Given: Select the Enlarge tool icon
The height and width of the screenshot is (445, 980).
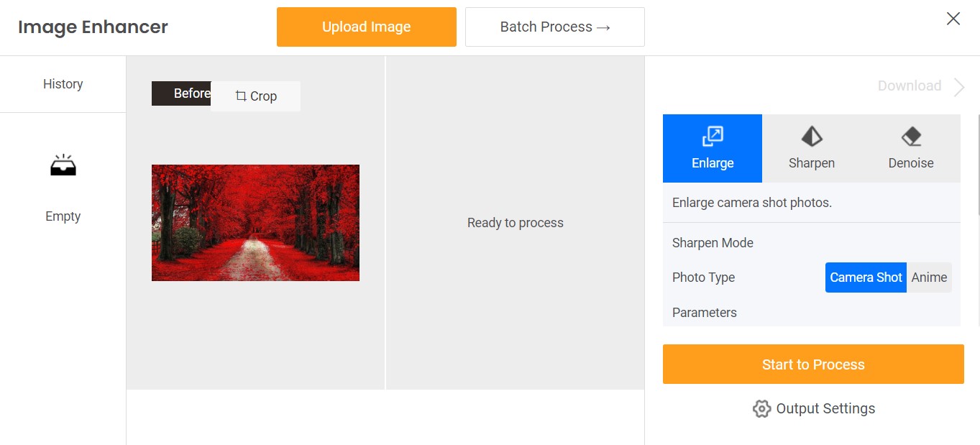Looking at the screenshot, I should tap(712, 136).
